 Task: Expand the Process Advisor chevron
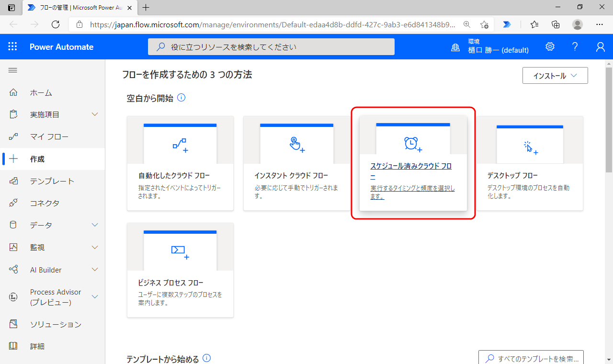coord(95,297)
